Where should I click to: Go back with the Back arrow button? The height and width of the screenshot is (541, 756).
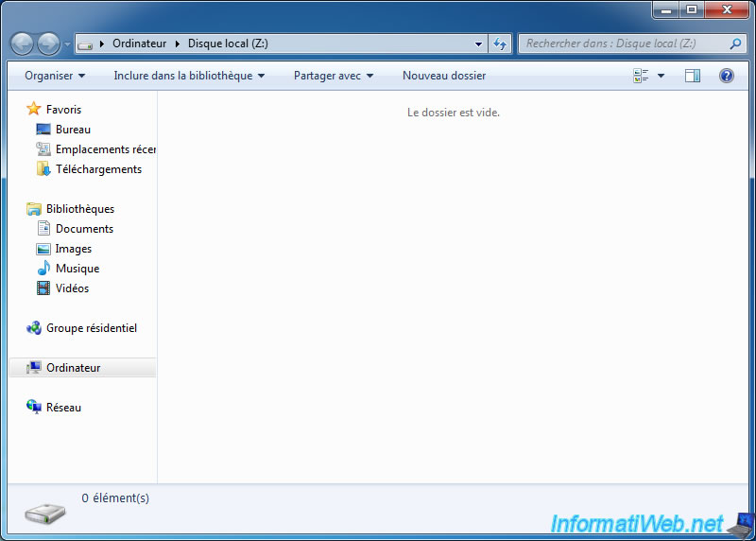click(22, 44)
